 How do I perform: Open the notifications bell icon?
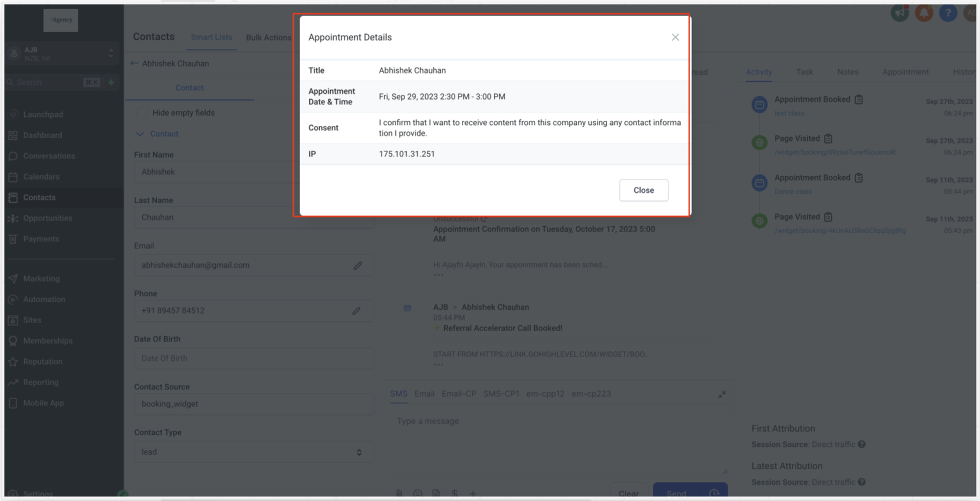tap(924, 13)
